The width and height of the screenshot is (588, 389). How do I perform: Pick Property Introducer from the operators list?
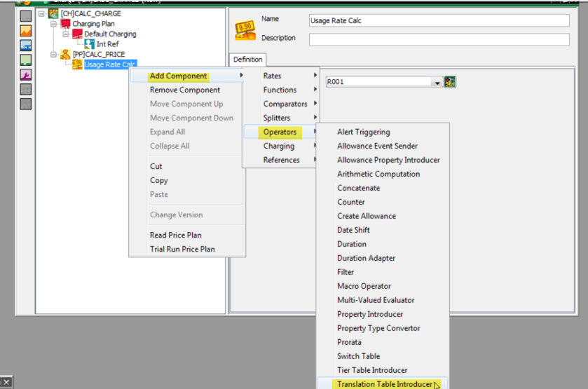370,314
